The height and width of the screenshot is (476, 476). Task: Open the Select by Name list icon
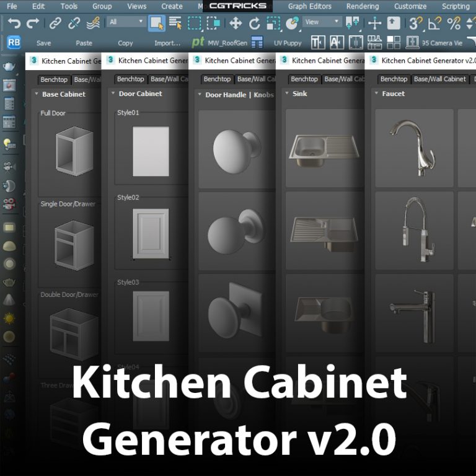click(x=175, y=24)
